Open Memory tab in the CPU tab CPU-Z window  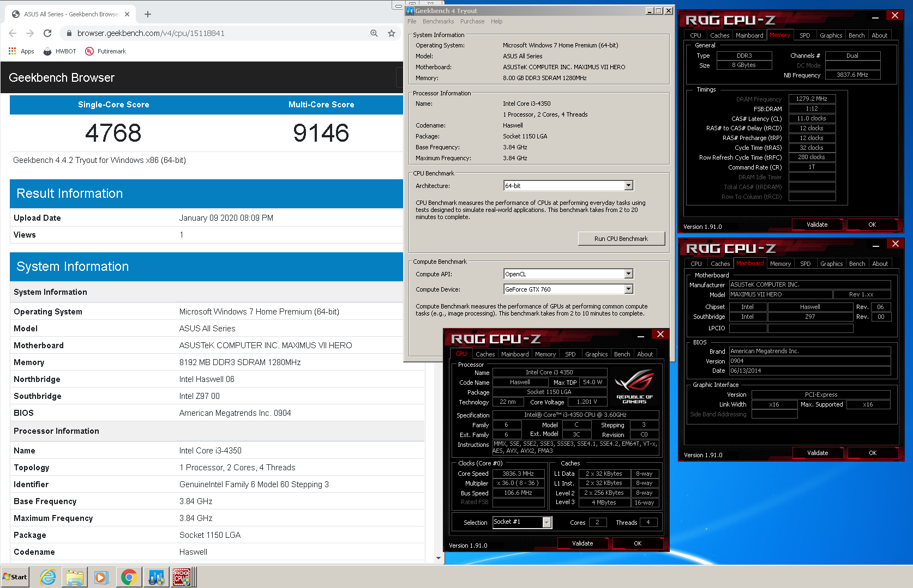(x=545, y=354)
